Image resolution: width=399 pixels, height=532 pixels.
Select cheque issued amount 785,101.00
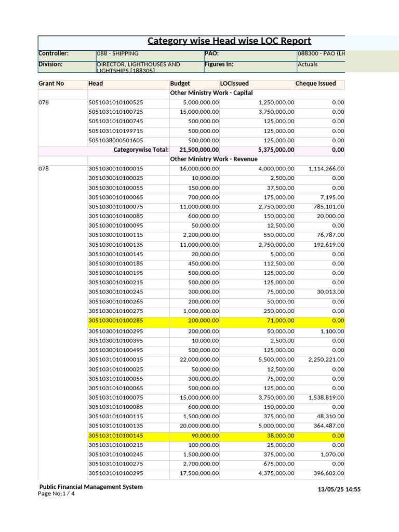click(329, 207)
